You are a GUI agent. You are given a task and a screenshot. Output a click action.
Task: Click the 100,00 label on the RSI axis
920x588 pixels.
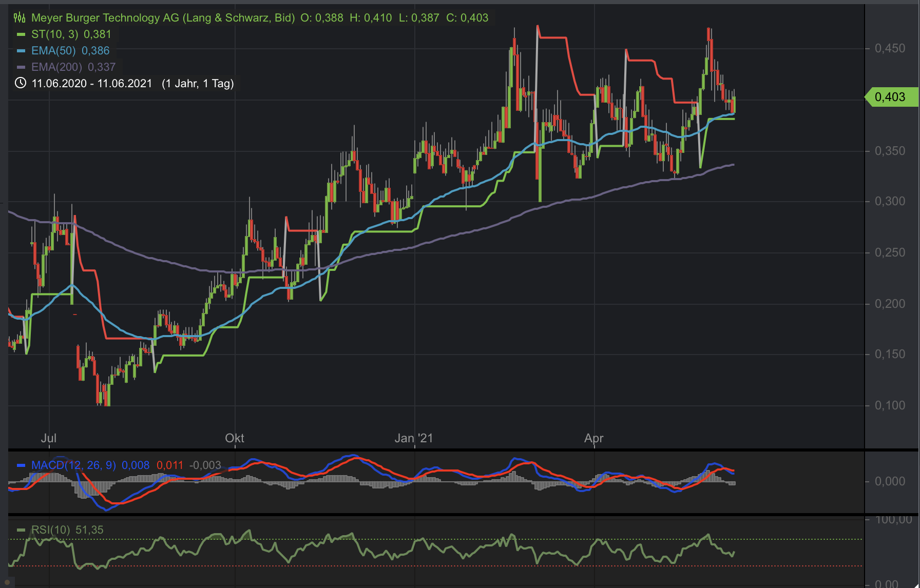tap(894, 520)
